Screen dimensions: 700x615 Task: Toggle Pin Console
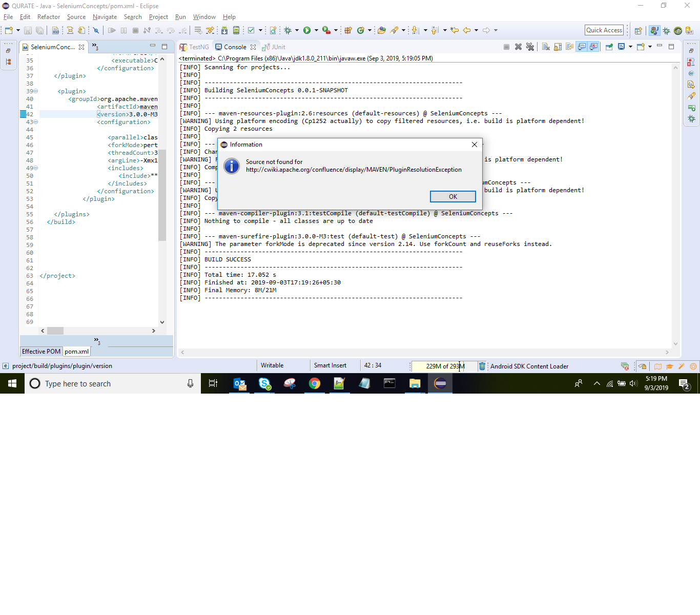609,47
